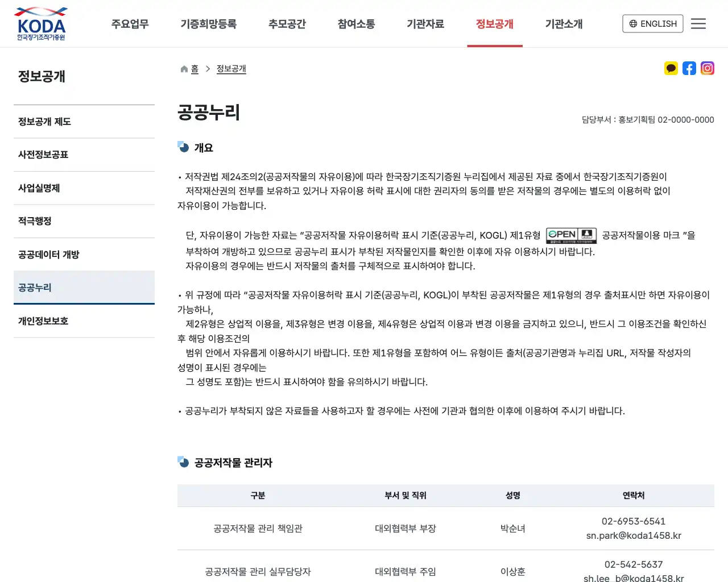The width and height of the screenshot is (728, 582).
Task: Expand breadcrumb item 정보공개
Action: click(x=231, y=69)
